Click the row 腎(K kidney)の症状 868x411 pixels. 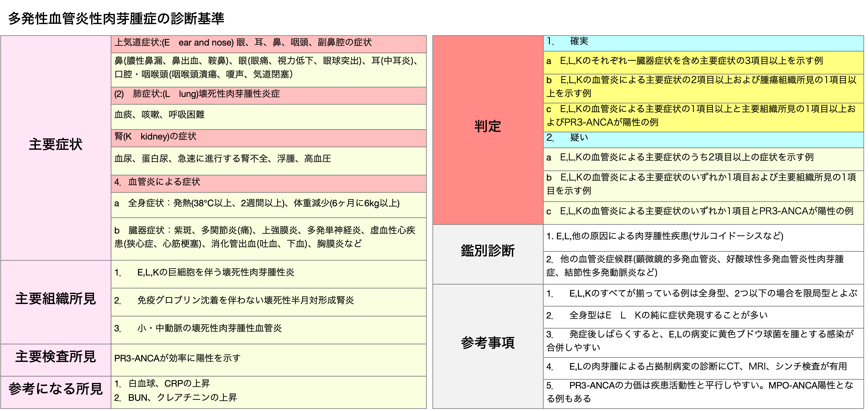[x=269, y=138]
